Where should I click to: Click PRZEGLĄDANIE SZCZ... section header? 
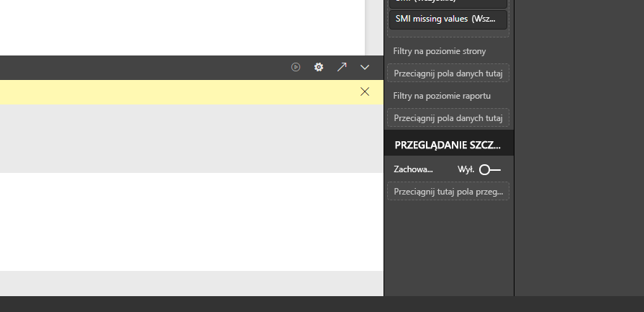pyautogui.click(x=449, y=145)
